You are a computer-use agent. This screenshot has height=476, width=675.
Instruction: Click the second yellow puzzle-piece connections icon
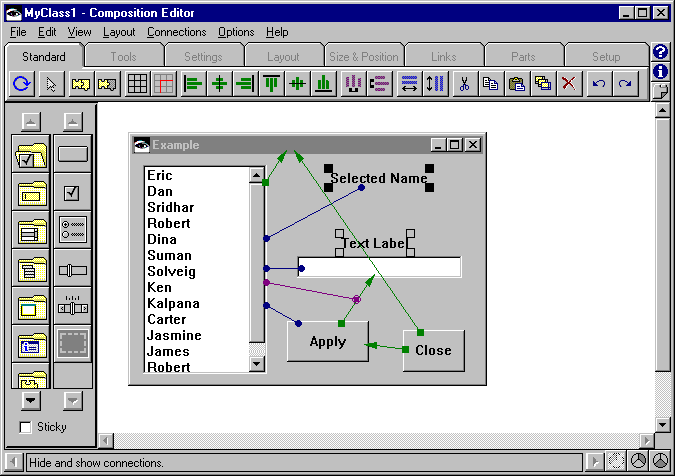107,83
